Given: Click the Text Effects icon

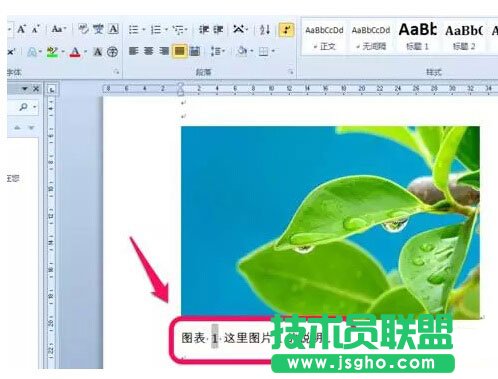Looking at the screenshot, I should point(32,52).
